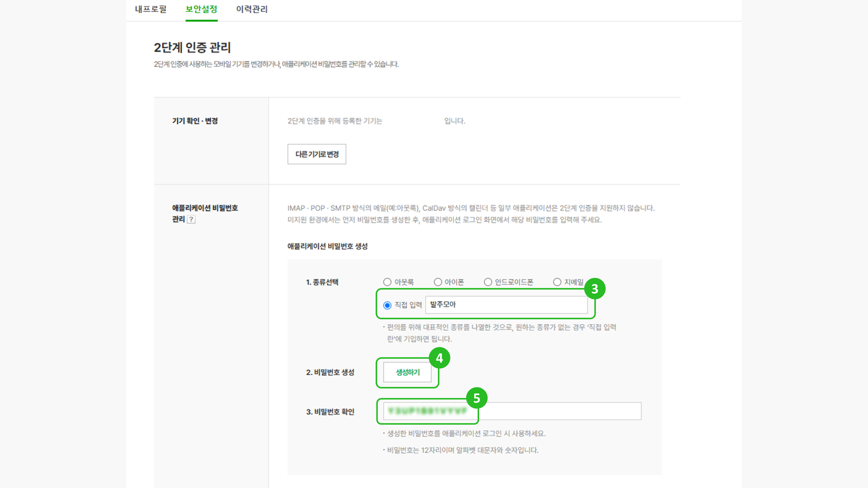Image resolution: width=868 pixels, height=488 pixels.
Task: Choose the 아이폰 radio option
Action: (x=438, y=282)
